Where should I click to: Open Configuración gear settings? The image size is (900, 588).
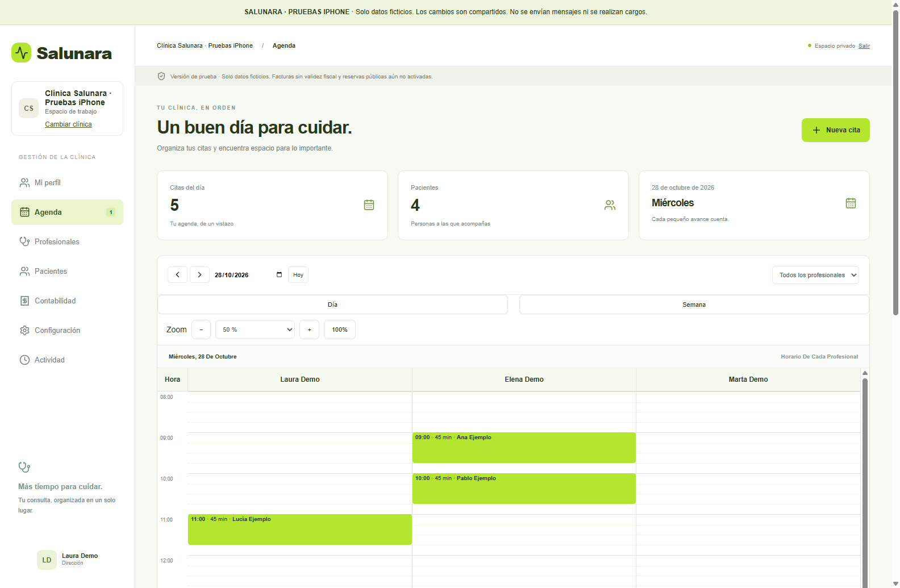click(67, 330)
